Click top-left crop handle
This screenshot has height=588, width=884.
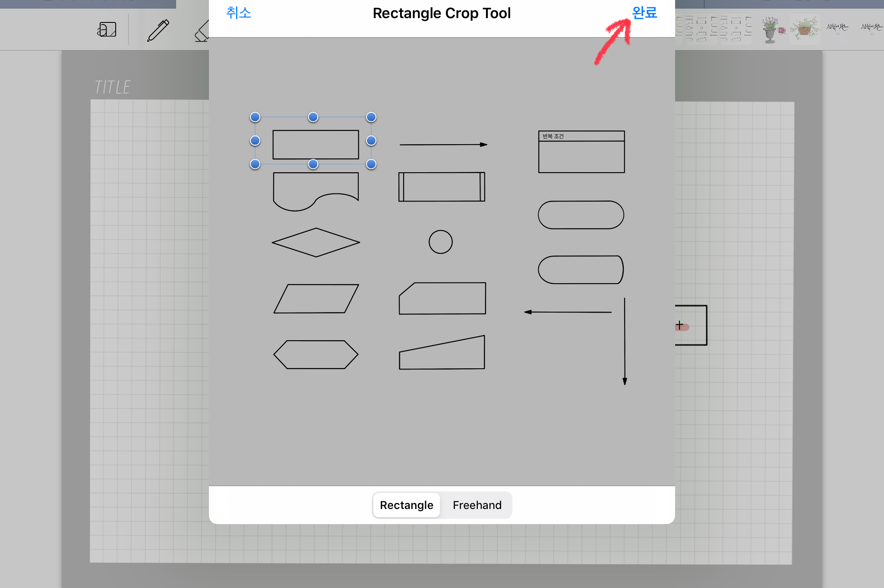click(x=255, y=117)
